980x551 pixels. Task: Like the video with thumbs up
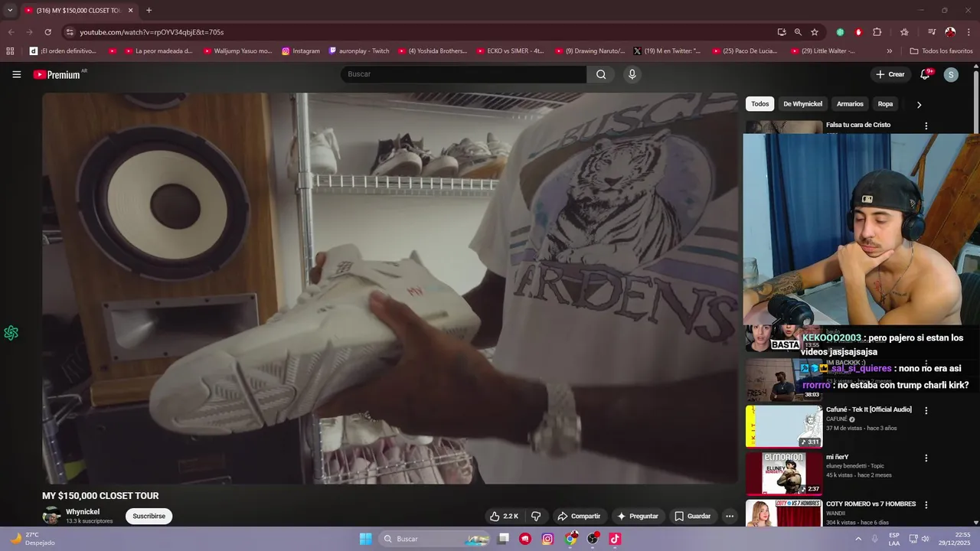(505, 517)
